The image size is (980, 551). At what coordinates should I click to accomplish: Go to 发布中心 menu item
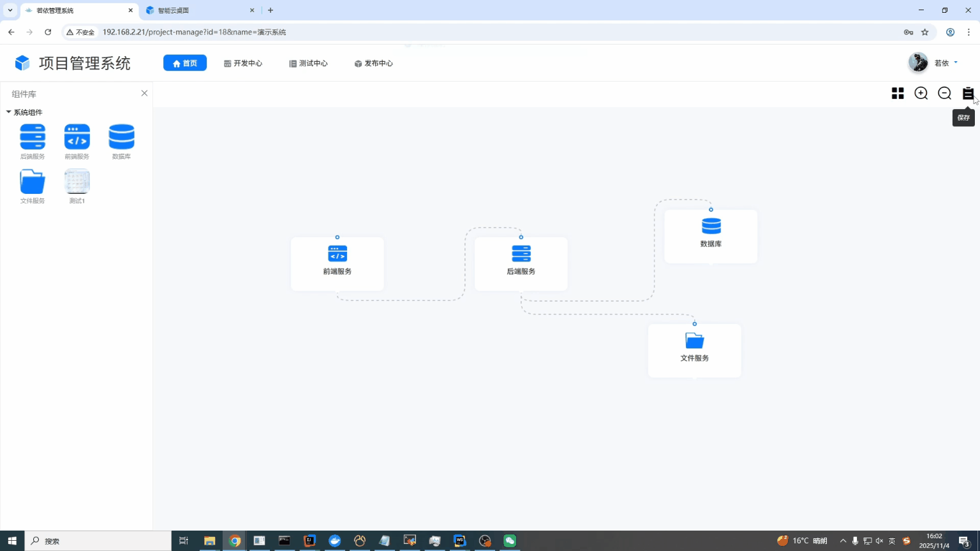(x=374, y=63)
